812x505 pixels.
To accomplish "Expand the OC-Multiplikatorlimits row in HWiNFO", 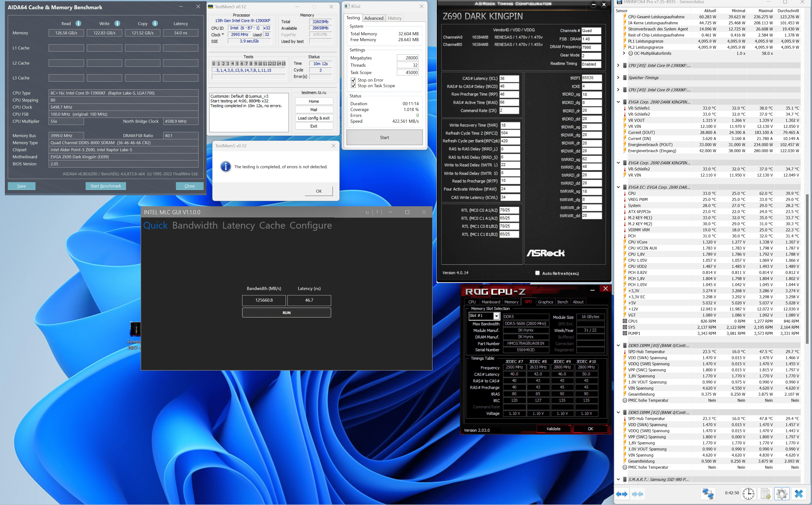I will click(x=624, y=53).
